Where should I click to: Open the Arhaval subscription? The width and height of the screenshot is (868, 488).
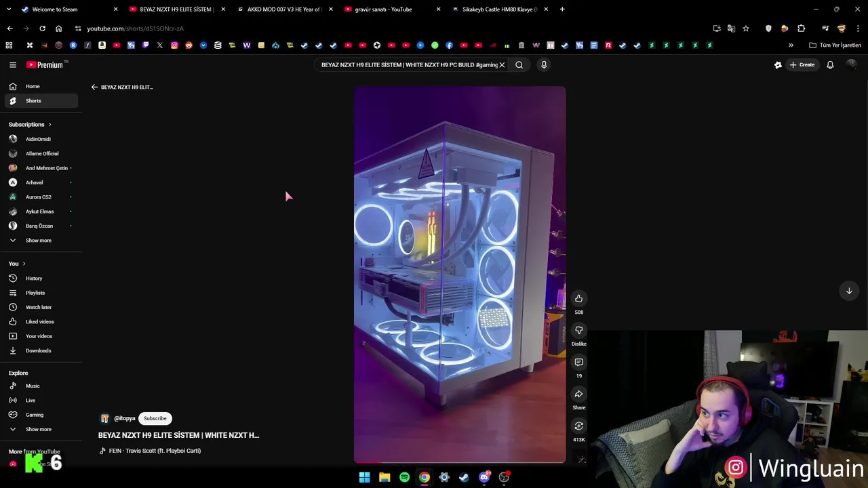(x=41, y=182)
